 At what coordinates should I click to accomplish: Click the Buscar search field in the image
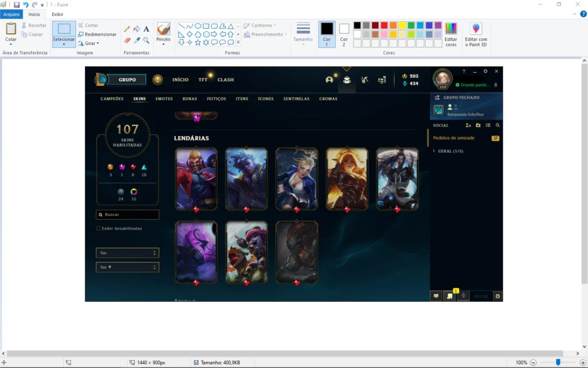coord(128,214)
